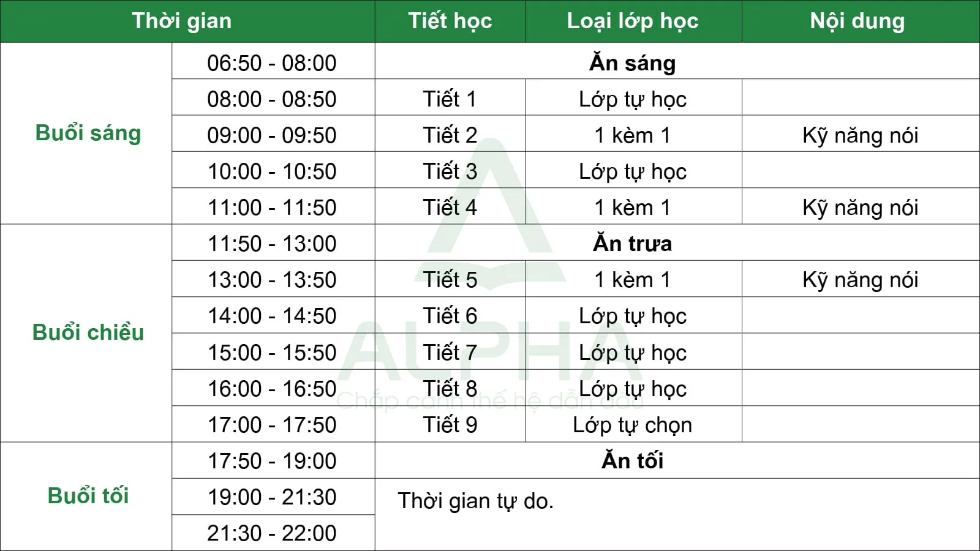Select the 06:50 - 08:00 time slot

(272, 62)
